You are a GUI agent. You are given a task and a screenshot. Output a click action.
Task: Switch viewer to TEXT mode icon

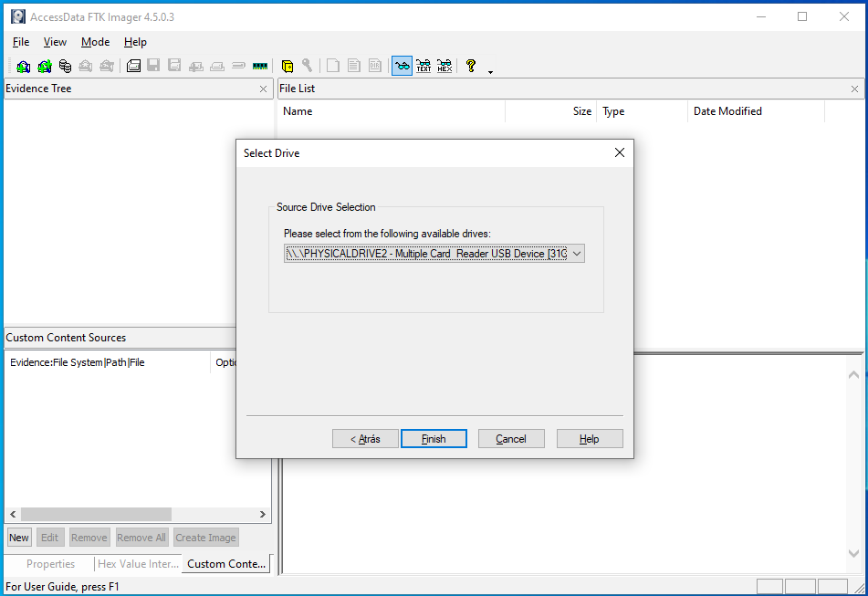424,66
